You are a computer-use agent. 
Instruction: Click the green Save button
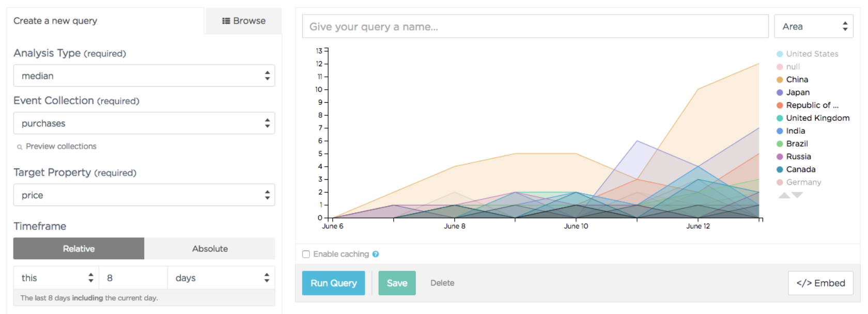pos(397,283)
